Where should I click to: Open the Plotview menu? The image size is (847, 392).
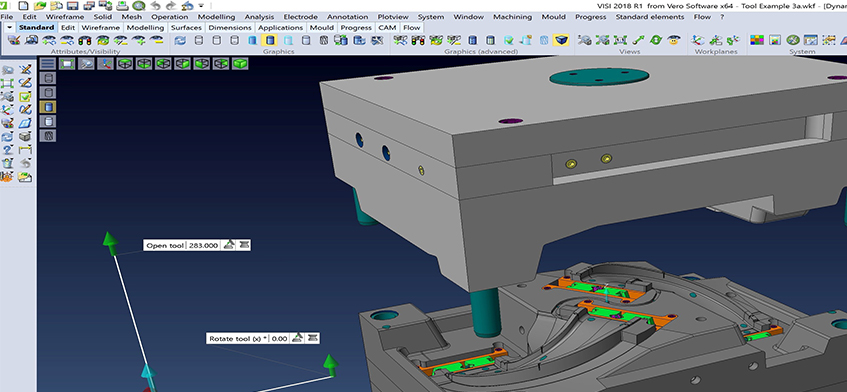(x=393, y=17)
